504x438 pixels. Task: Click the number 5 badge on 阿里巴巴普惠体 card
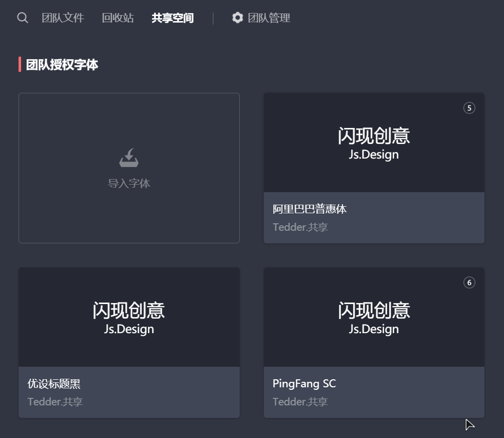[469, 108]
